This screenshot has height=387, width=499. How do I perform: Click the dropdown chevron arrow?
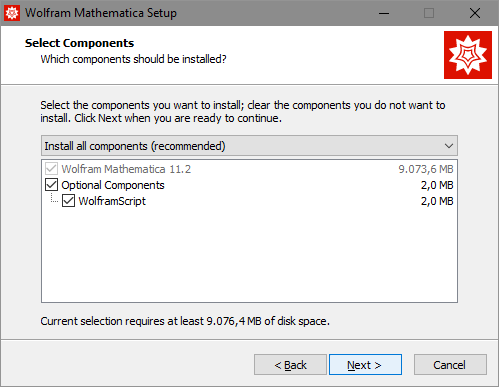pyautogui.click(x=449, y=146)
